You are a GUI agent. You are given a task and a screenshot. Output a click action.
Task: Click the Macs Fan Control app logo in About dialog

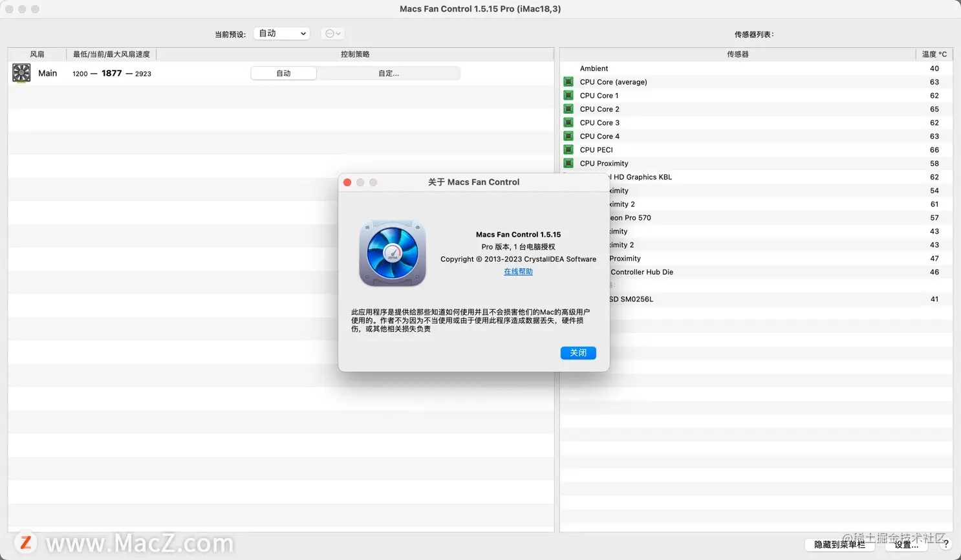point(393,253)
